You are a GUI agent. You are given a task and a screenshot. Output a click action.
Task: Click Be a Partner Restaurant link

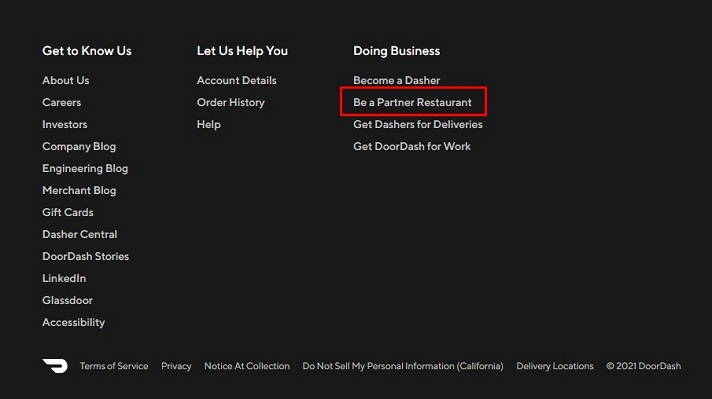click(412, 102)
